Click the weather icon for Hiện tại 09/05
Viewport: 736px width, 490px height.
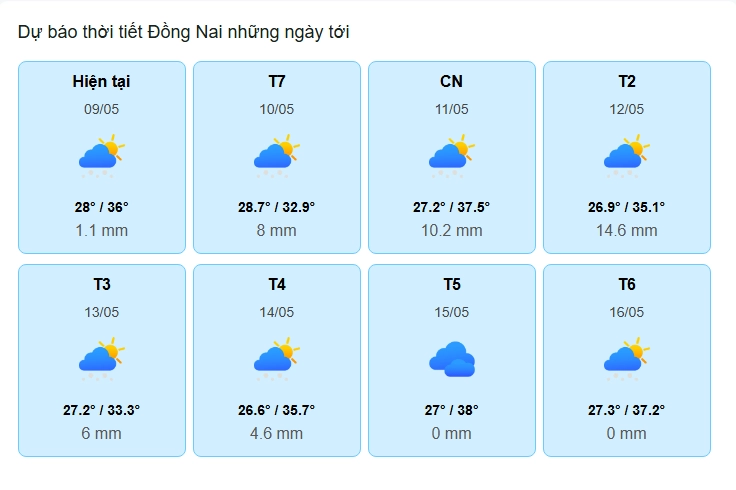[x=101, y=156]
